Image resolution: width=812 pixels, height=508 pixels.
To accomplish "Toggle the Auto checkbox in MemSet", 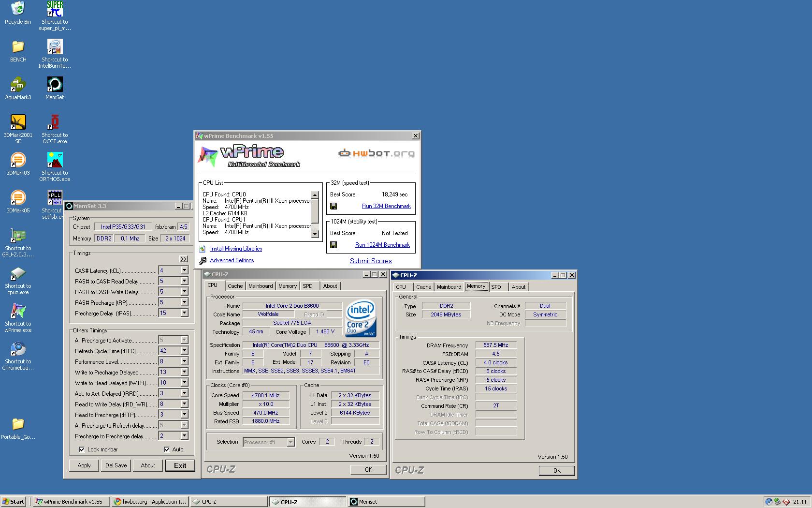I will tap(167, 449).
